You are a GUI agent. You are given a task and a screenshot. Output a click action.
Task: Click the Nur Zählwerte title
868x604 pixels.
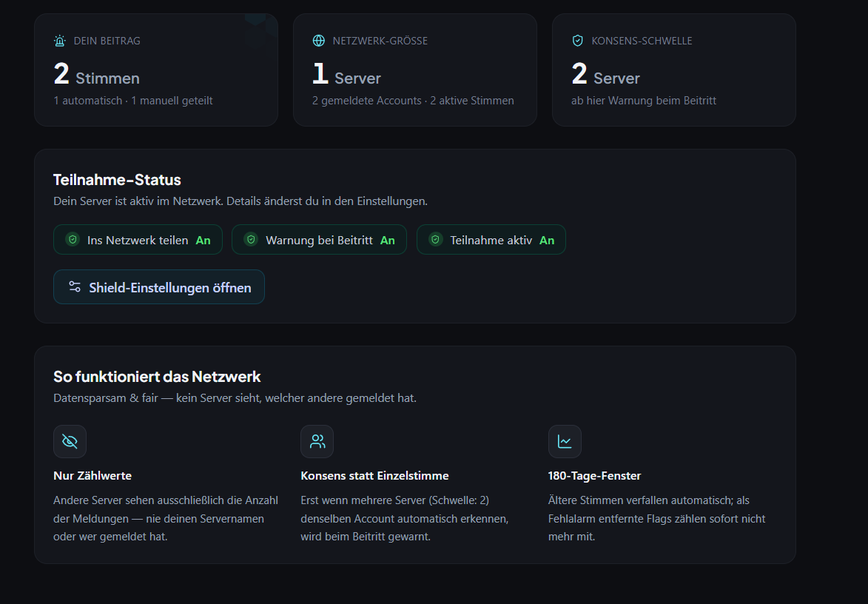coord(92,475)
